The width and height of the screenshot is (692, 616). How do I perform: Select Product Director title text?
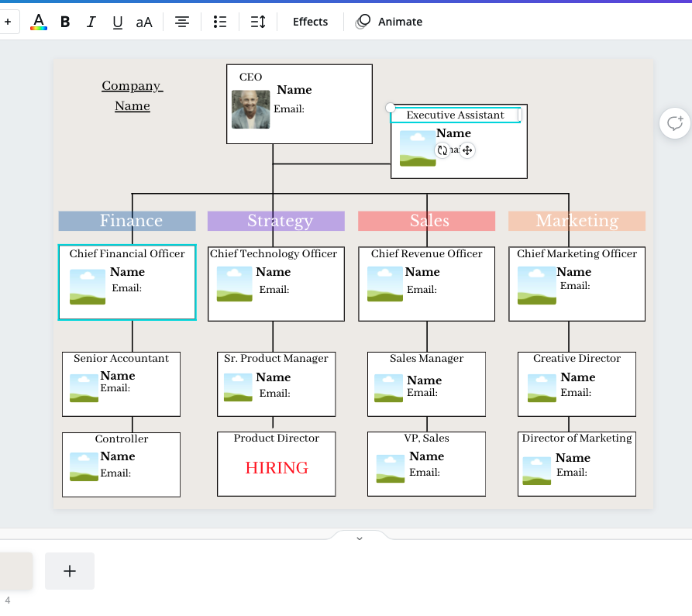point(277,438)
